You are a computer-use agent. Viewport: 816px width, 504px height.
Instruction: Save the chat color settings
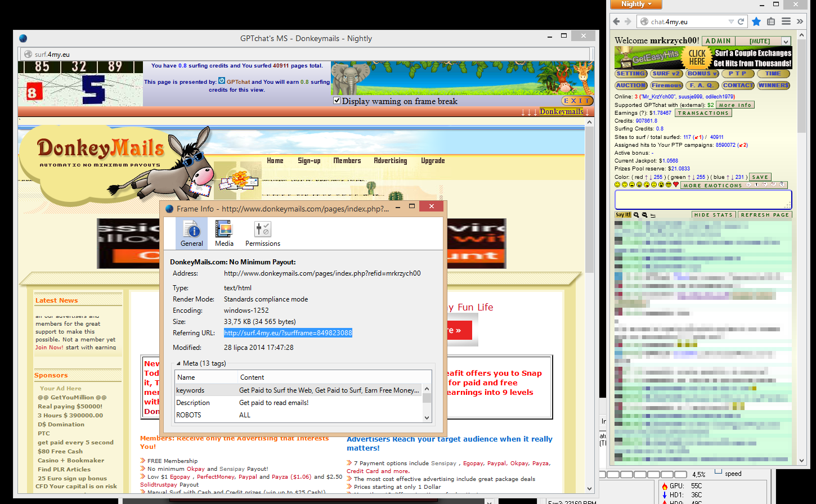point(760,177)
